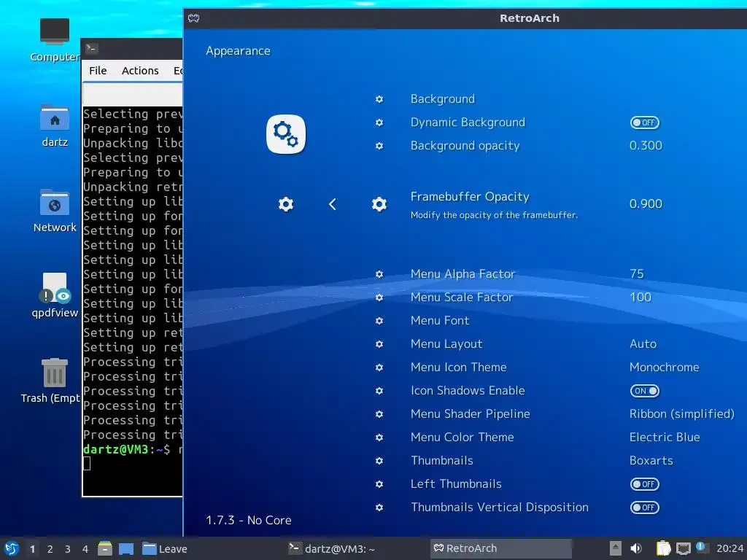Click the gear icon beside Icon Shadows Enable
The width and height of the screenshot is (747, 560).
(x=379, y=391)
